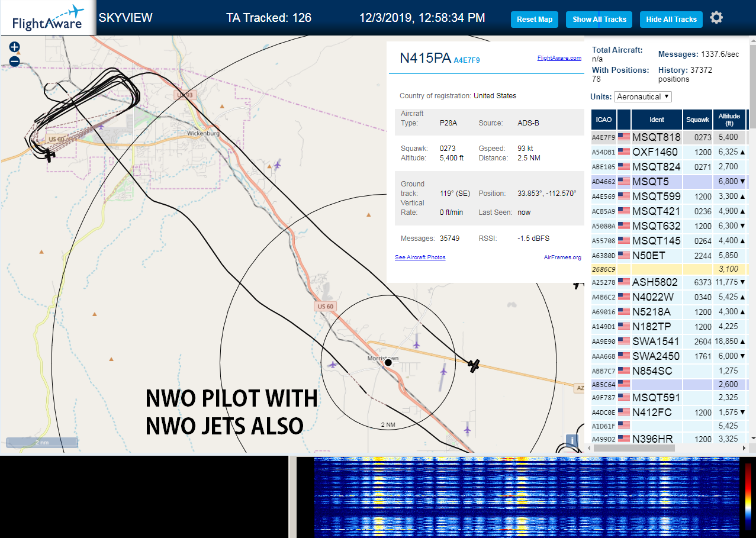Click the US flag in the N50ET row

[624, 255]
